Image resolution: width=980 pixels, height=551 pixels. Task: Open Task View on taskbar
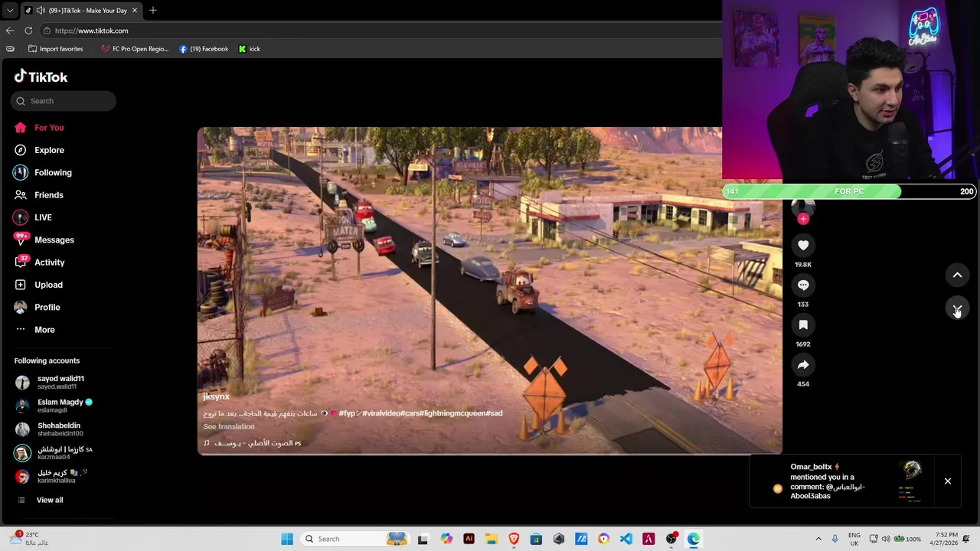coord(423,539)
